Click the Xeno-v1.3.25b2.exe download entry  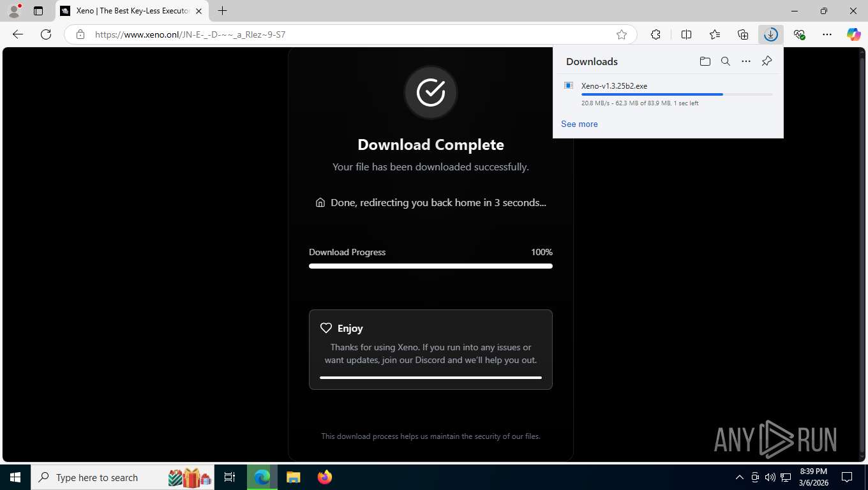[668, 94]
